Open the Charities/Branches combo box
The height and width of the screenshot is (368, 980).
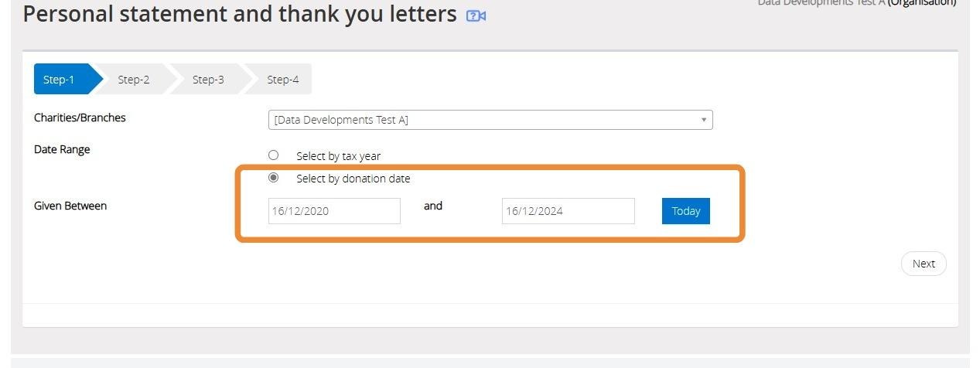click(x=490, y=120)
